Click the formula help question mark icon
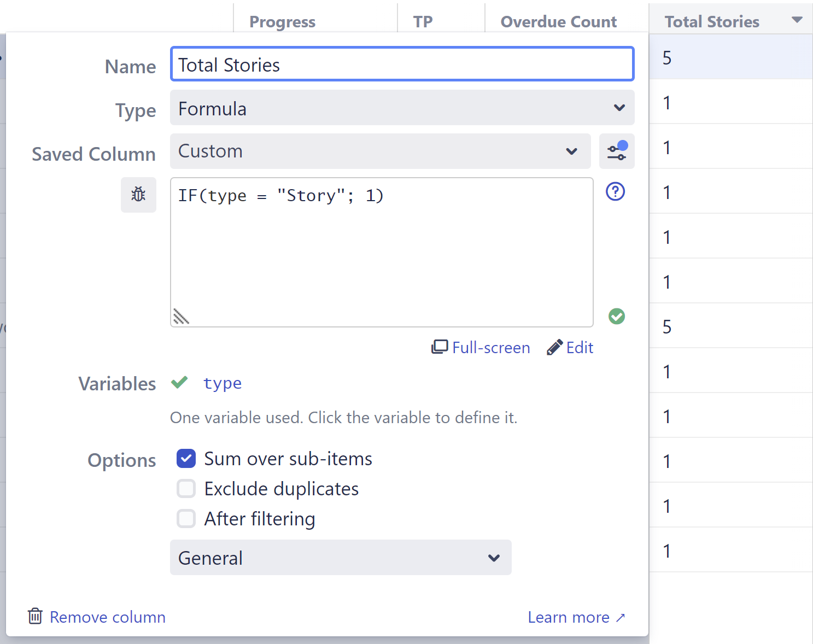The height and width of the screenshot is (644, 813). click(x=615, y=191)
